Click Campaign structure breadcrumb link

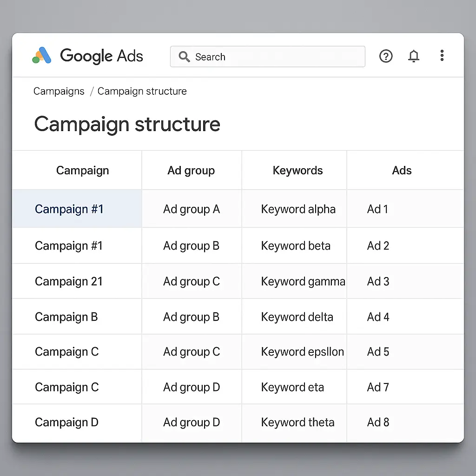coord(142,91)
